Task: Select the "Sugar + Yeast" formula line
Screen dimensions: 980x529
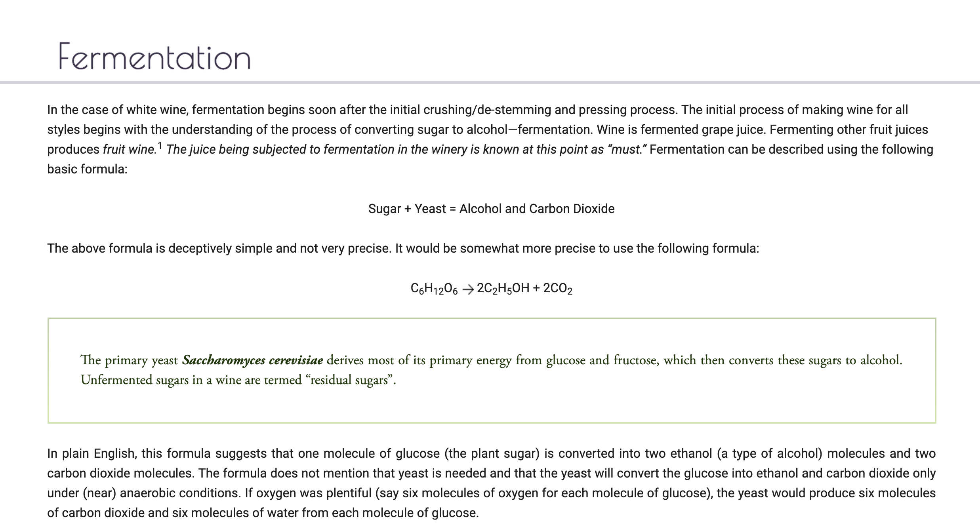Action: point(491,209)
